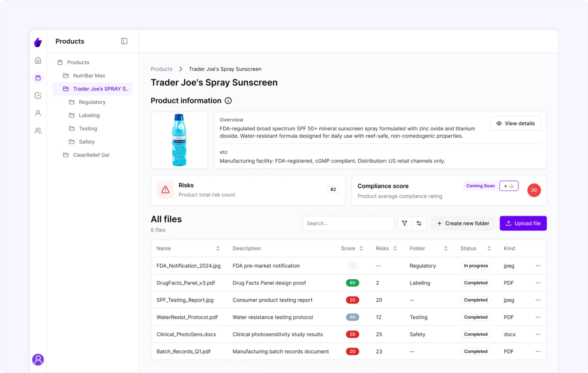Open the column settings sliders icon
Image resolution: width=588 pixels, height=373 pixels.
[x=419, y=223]
